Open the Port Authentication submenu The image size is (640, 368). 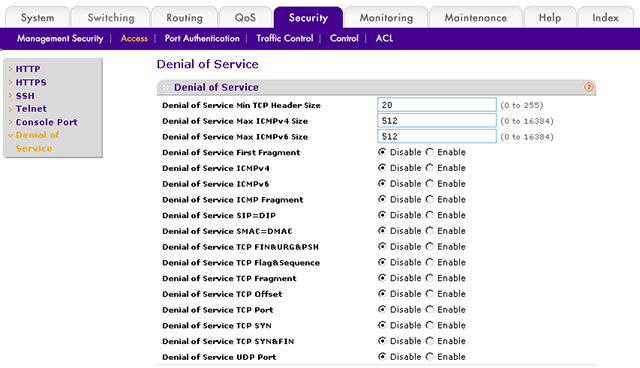tap(202, 38)
